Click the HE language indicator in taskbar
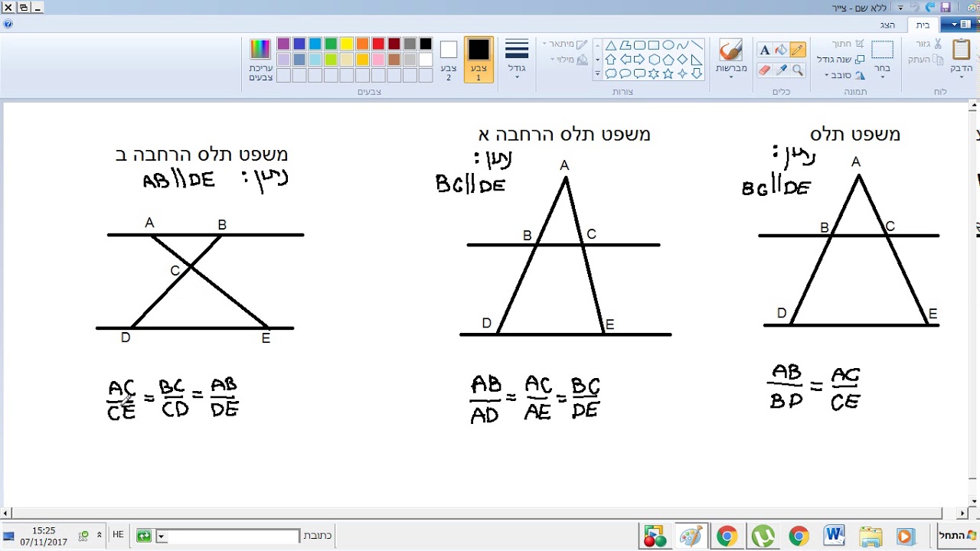 [x=118, y=535]
